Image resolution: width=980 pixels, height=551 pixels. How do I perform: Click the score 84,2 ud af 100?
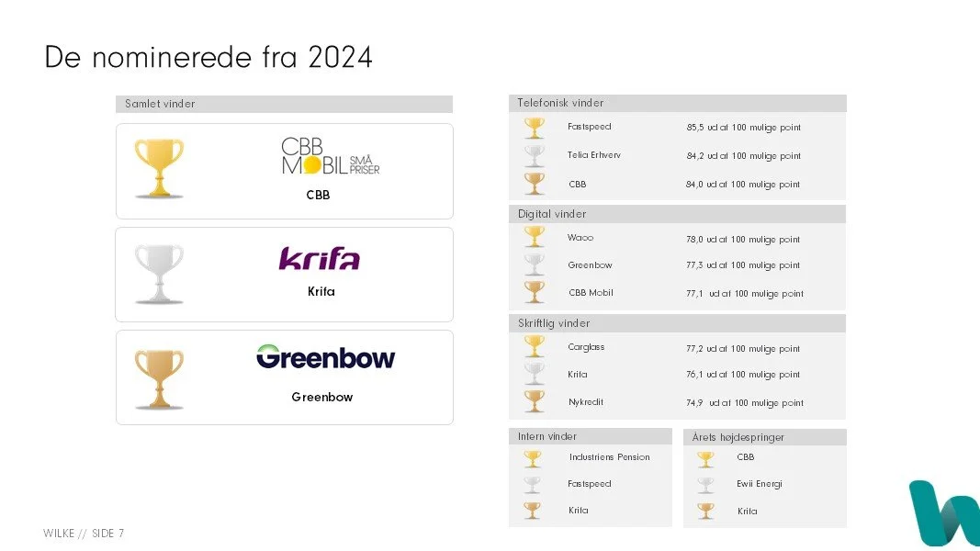coord(744,156)
